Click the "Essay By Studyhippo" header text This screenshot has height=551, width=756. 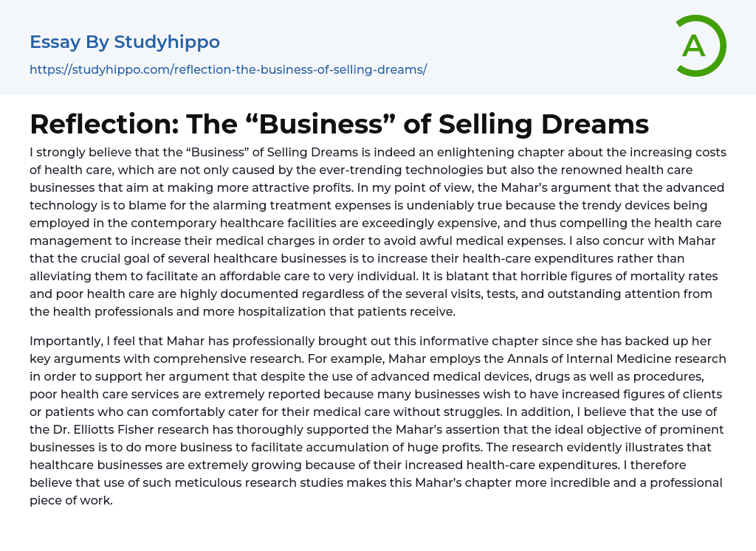(125, 42)
